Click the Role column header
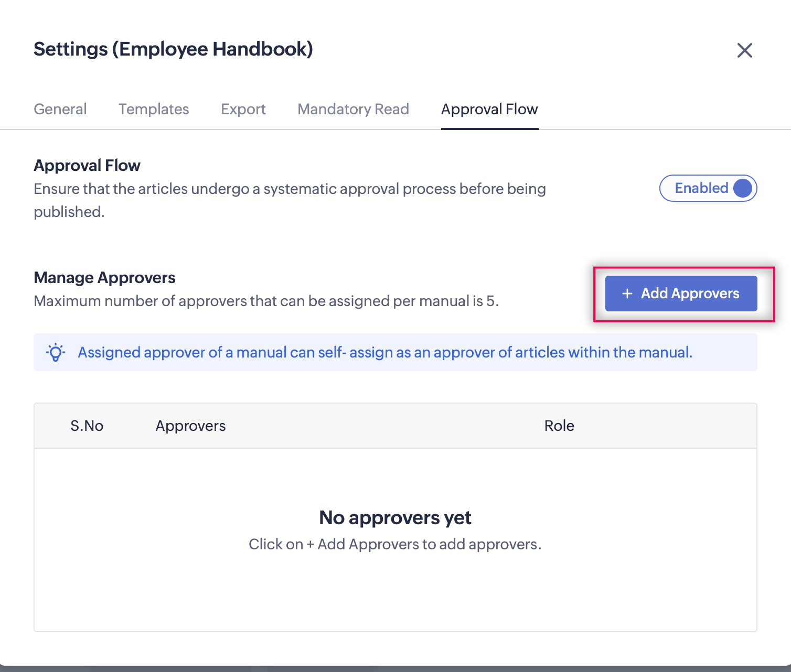791x672 pixels. pyautogui.click(x=559, y=426)
